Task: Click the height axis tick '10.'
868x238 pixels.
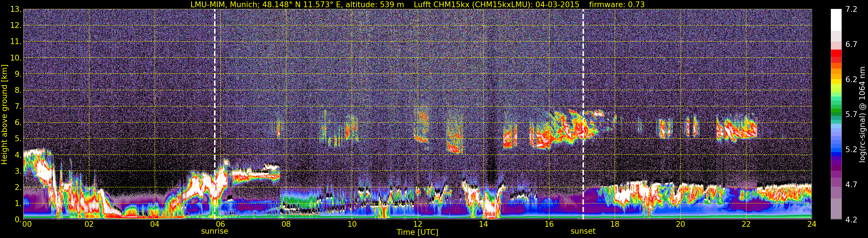Action: [16, 58]
